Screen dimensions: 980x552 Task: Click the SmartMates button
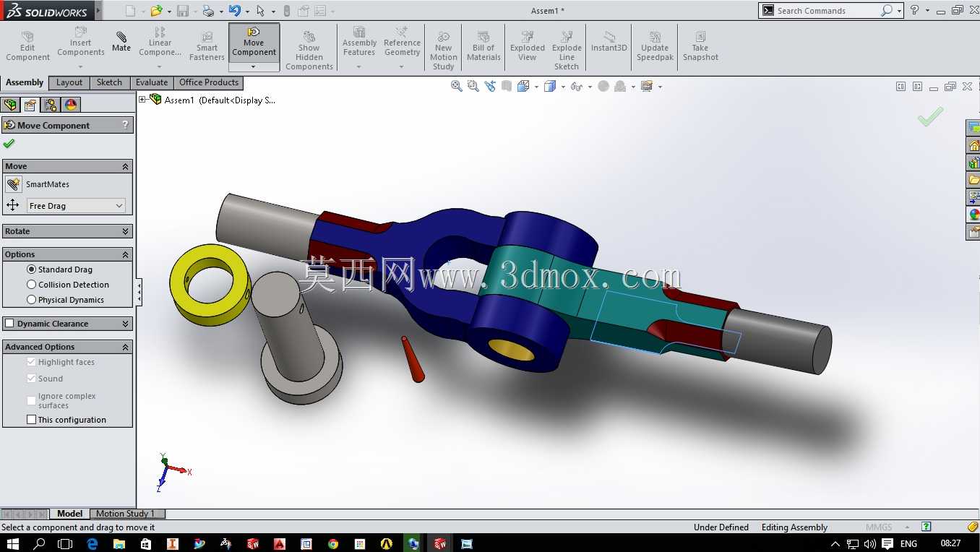pyautogui.click(x=13, y=184)
